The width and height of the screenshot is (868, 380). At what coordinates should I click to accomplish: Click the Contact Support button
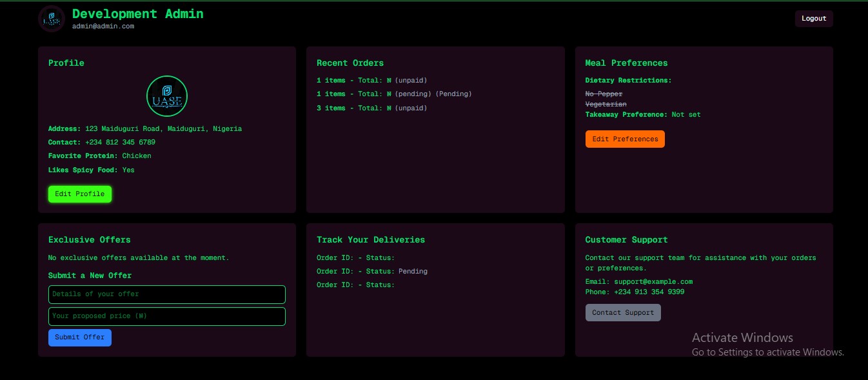(622, 313)
